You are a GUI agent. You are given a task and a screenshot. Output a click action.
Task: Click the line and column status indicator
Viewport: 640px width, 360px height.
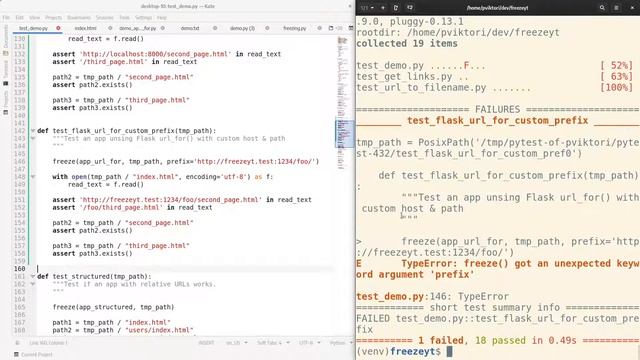coord(48,343)
